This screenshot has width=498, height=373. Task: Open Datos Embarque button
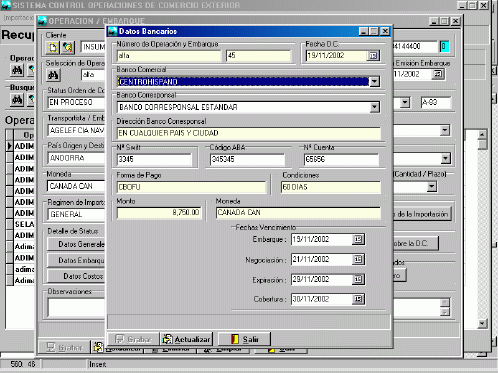coord(76,260)
